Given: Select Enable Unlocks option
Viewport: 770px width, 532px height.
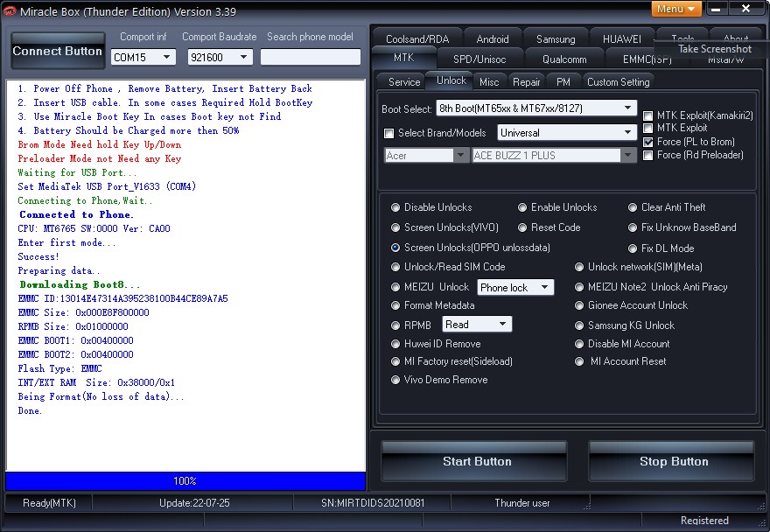Looking at the screenshot, I should pyautogui.click(x=522, y=207).
